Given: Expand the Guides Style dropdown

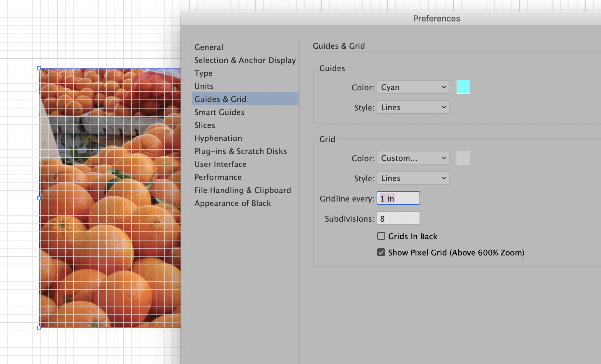Looking at the screenshot, I should click(413, 107).
